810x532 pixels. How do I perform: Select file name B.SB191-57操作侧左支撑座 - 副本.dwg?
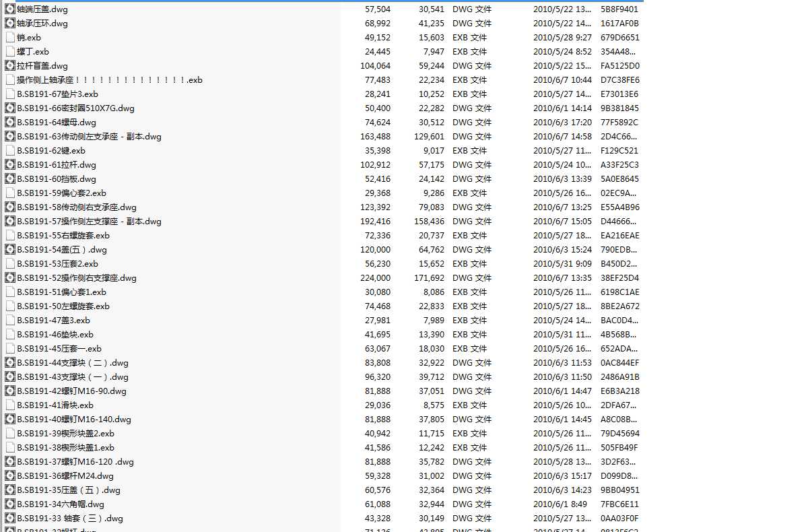click(x=89, y=222)
